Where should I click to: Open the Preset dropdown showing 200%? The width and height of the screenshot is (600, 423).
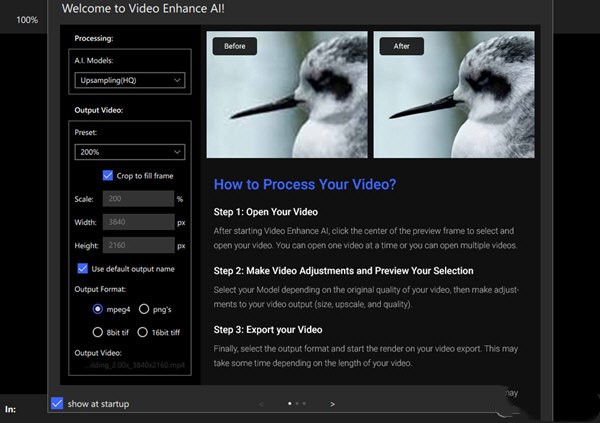(x=130, y=152)
